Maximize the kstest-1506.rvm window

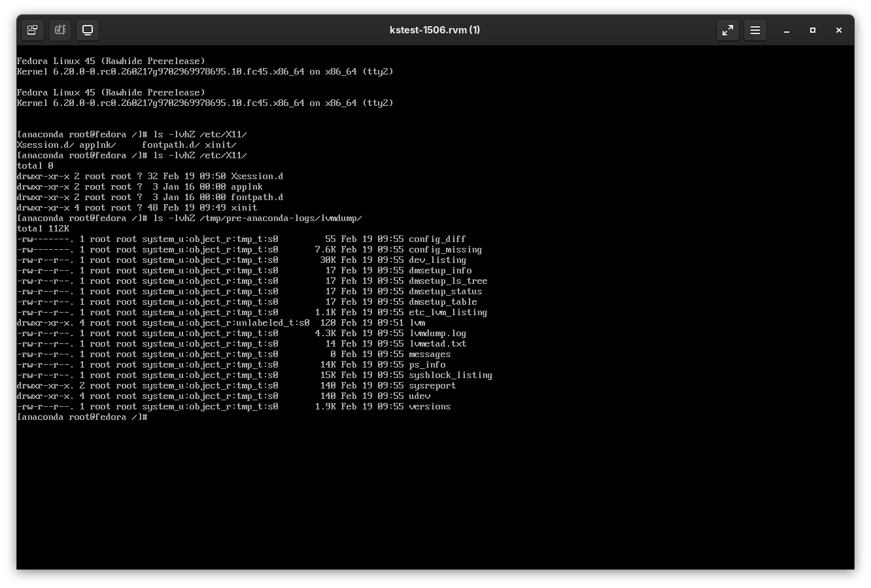coord(813,30)
